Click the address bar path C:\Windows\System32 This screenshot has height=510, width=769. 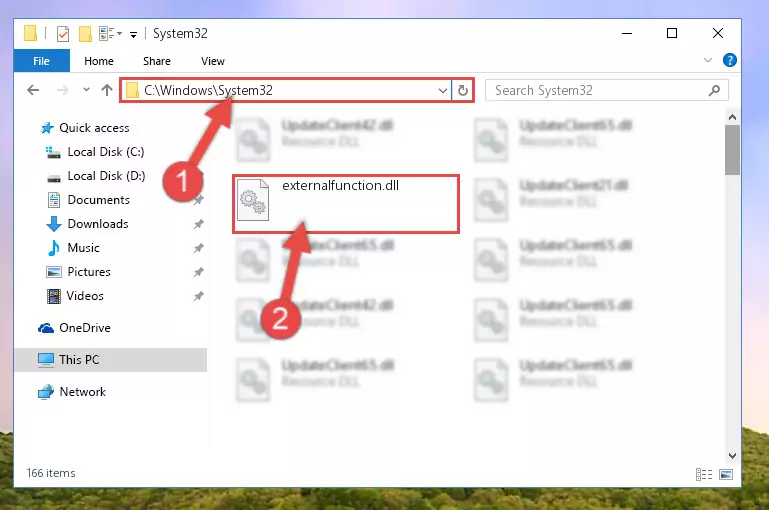208,90
